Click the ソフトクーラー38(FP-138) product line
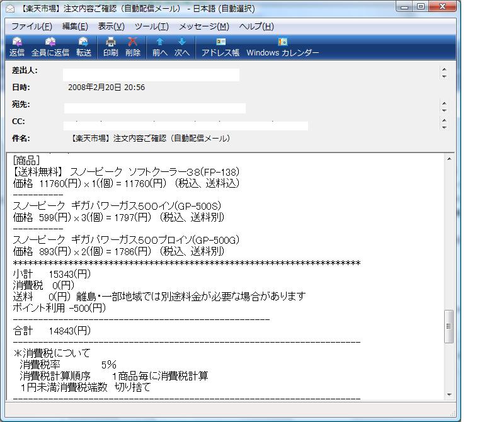The width and height of the screenshot is (504, 422). pyautogui.click(x=126, y=172)
